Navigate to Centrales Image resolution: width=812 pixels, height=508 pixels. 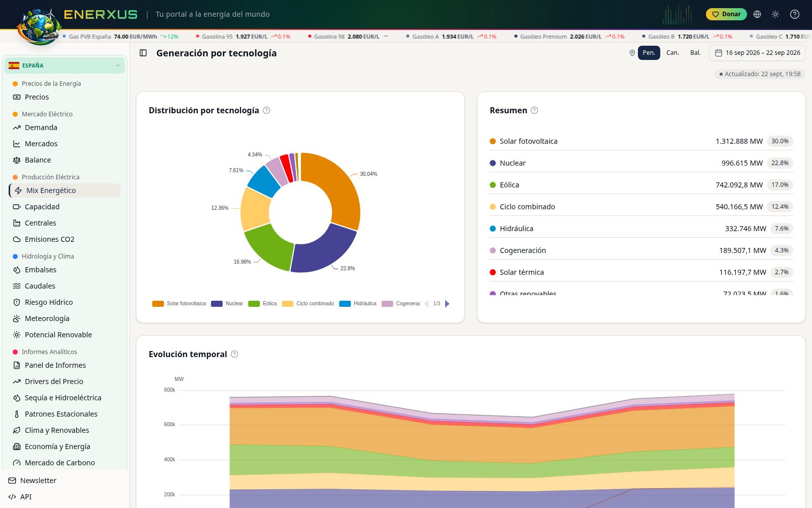(x=65, y=223)
